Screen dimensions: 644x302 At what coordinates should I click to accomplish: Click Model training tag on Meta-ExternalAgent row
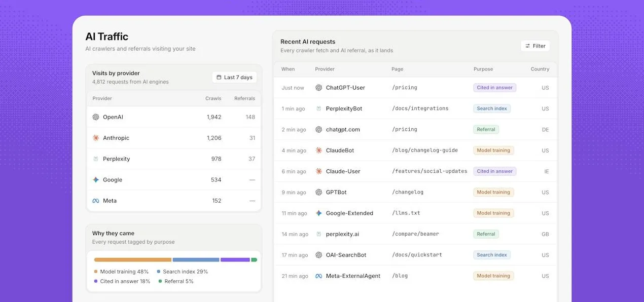(x=493, y=276)
